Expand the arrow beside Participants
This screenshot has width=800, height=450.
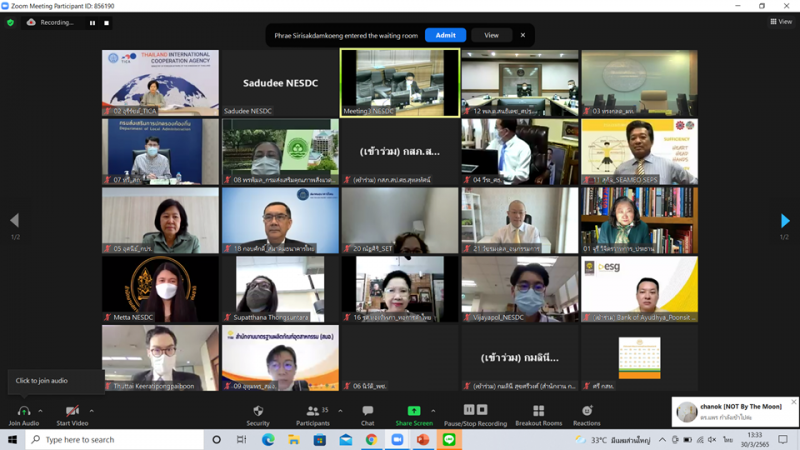pos(340,411)
